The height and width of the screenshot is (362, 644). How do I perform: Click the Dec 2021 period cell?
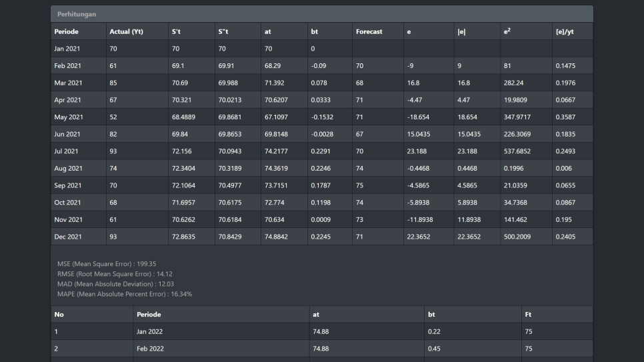[68, 237]
